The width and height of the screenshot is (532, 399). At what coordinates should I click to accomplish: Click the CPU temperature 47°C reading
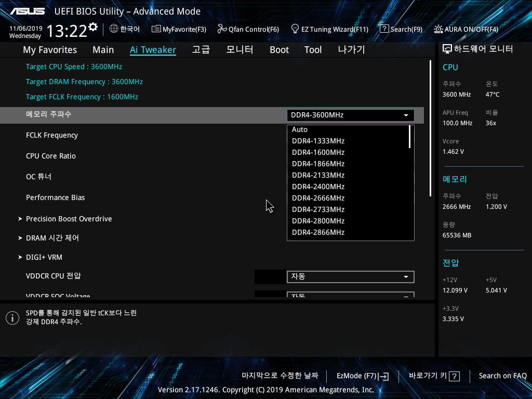pos(493,95)
